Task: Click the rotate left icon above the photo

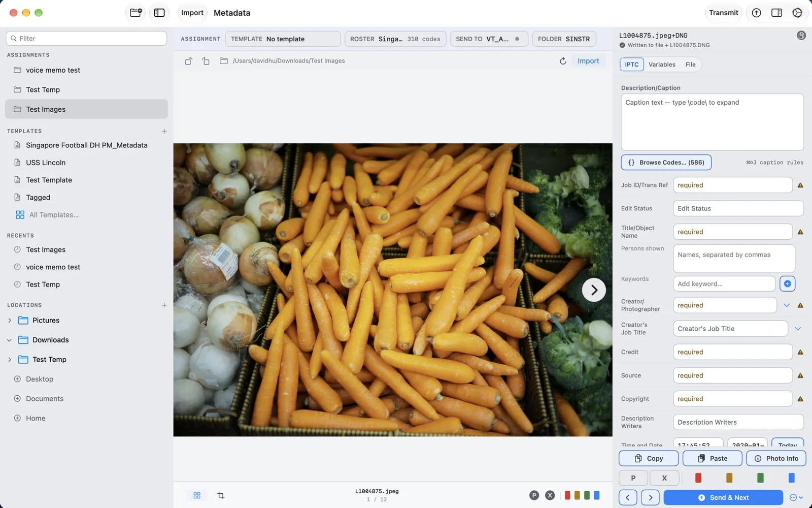Action: coord(188,61)
